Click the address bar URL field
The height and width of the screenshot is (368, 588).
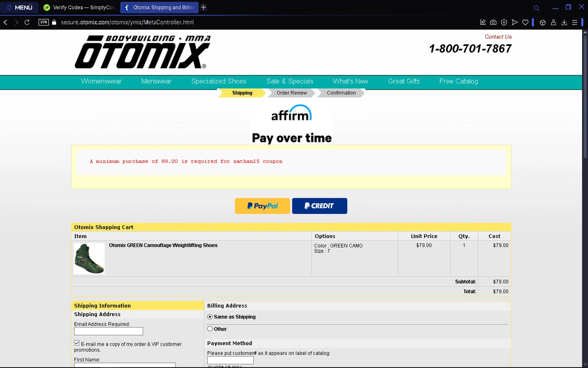point(127,22)
